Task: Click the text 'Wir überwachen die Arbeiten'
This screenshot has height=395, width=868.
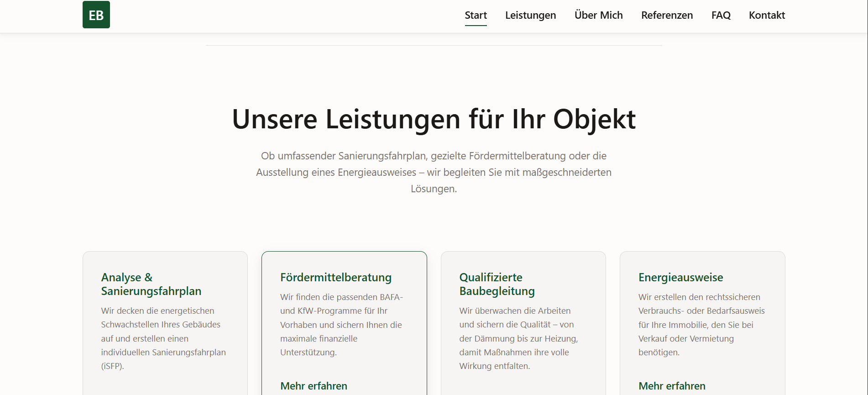Action: [515, 311]
